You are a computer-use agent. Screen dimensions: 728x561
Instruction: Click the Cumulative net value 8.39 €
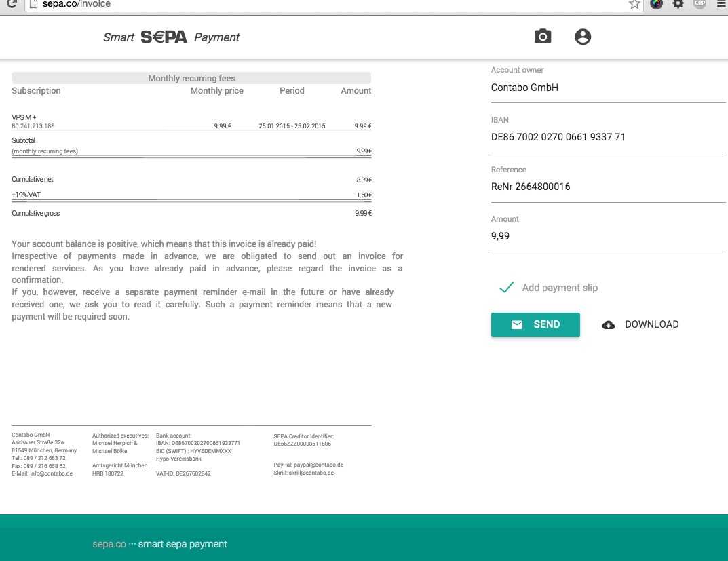coord(364,180)
